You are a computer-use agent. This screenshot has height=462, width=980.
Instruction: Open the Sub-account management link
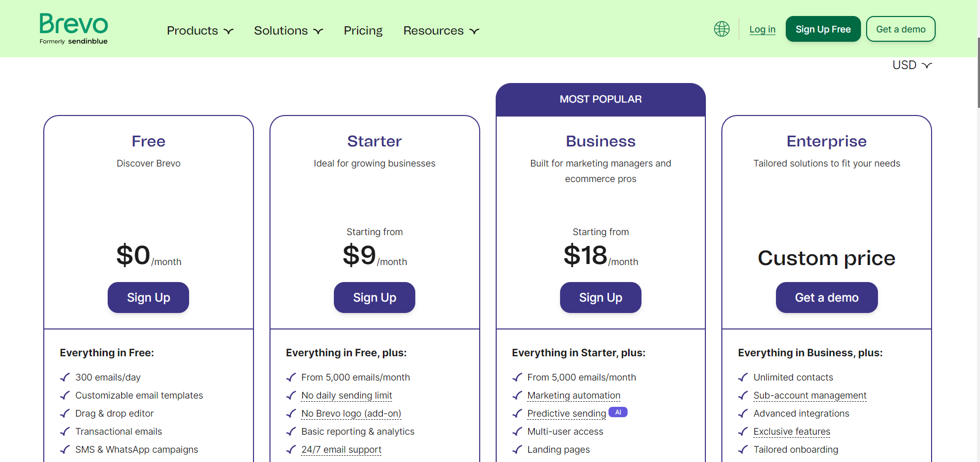click(809, 395)
